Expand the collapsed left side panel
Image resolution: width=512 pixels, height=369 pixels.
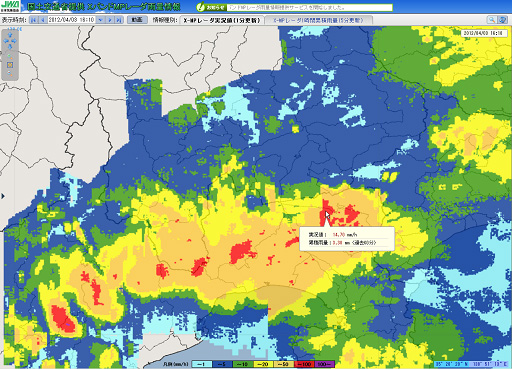(x=3, y=196)
